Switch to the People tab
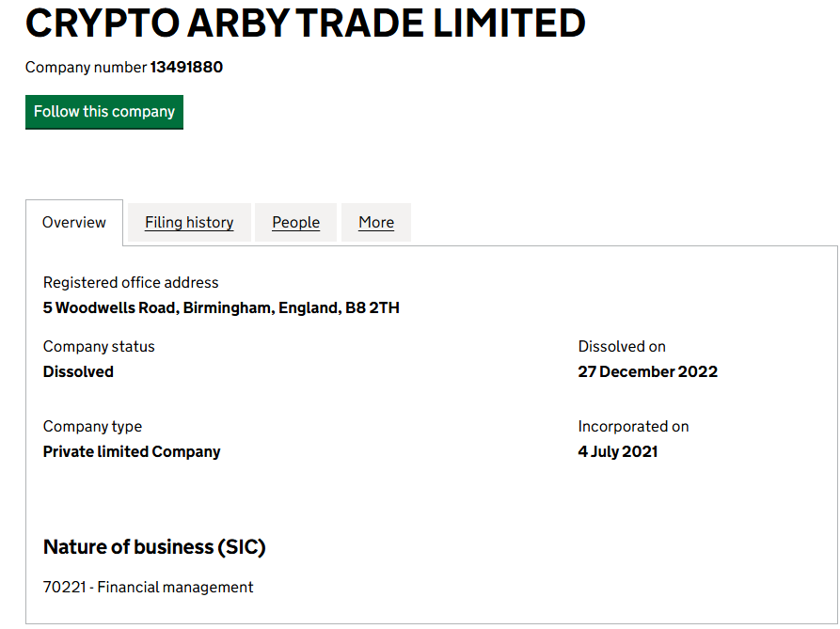 point(295,223)
